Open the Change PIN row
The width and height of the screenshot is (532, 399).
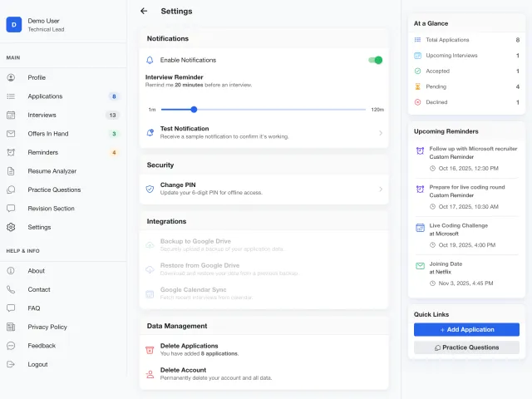tap(264, 189)
